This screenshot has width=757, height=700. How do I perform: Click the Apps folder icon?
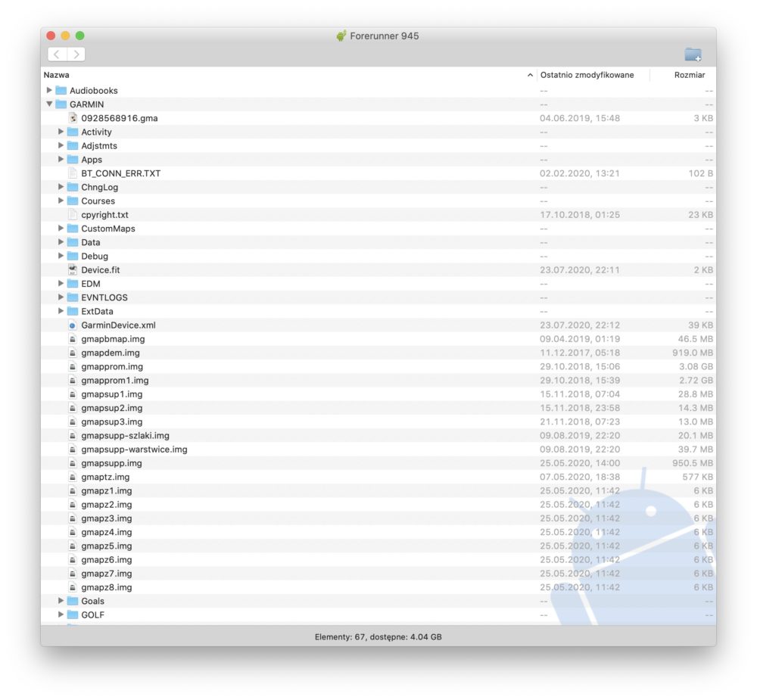73,160
